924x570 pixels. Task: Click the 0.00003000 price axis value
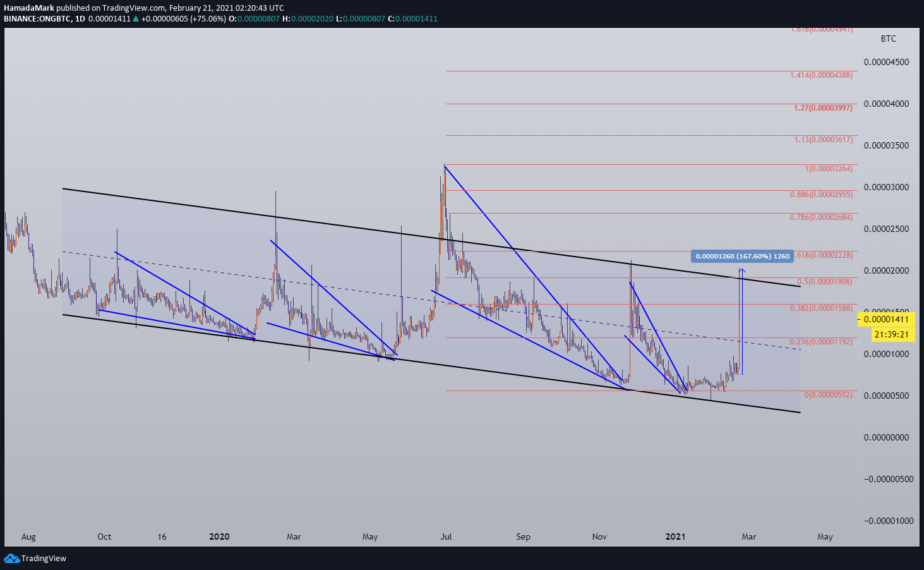887,187
